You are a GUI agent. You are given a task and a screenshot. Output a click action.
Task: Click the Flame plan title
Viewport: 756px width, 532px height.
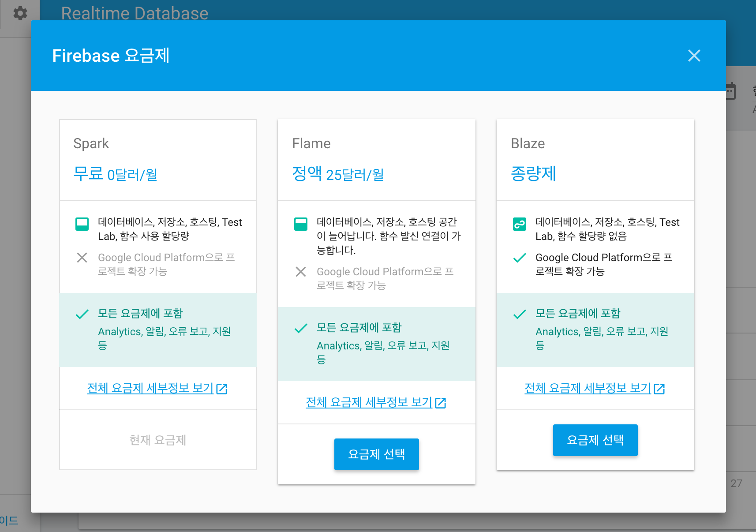coord(311,144)
